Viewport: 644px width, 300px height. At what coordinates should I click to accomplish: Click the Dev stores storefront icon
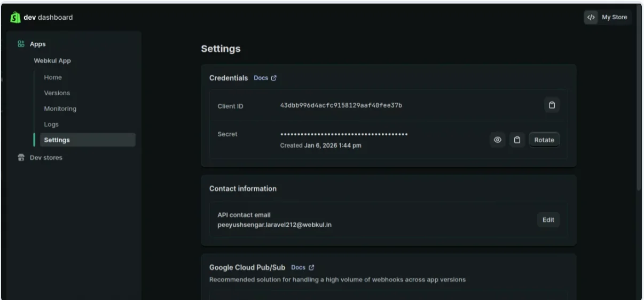(21, 158)
